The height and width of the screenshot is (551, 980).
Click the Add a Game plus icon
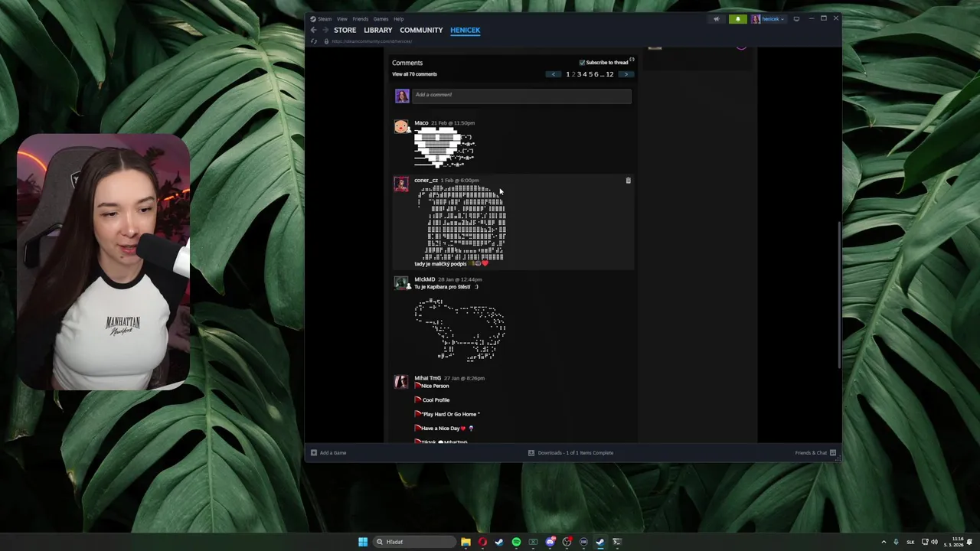313,452
